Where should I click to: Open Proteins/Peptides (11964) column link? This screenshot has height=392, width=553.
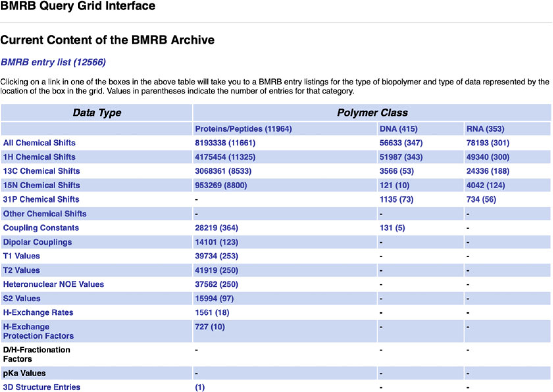click(x=243, y=129)
